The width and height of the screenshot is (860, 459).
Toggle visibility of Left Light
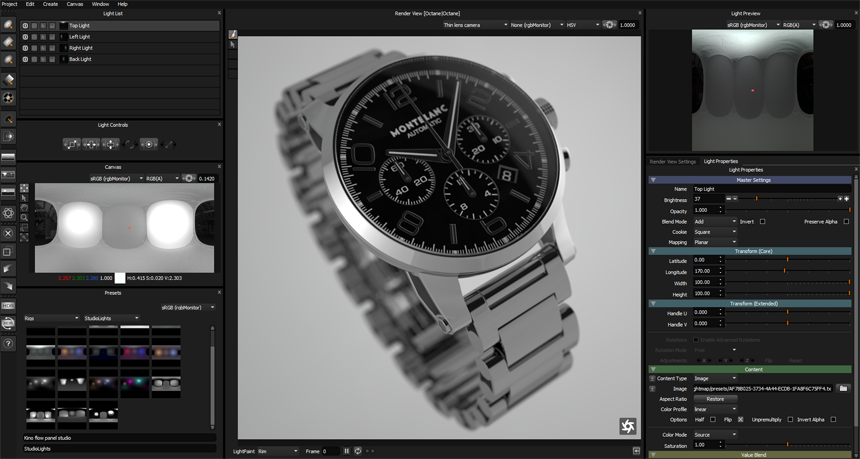pos(25,37)
